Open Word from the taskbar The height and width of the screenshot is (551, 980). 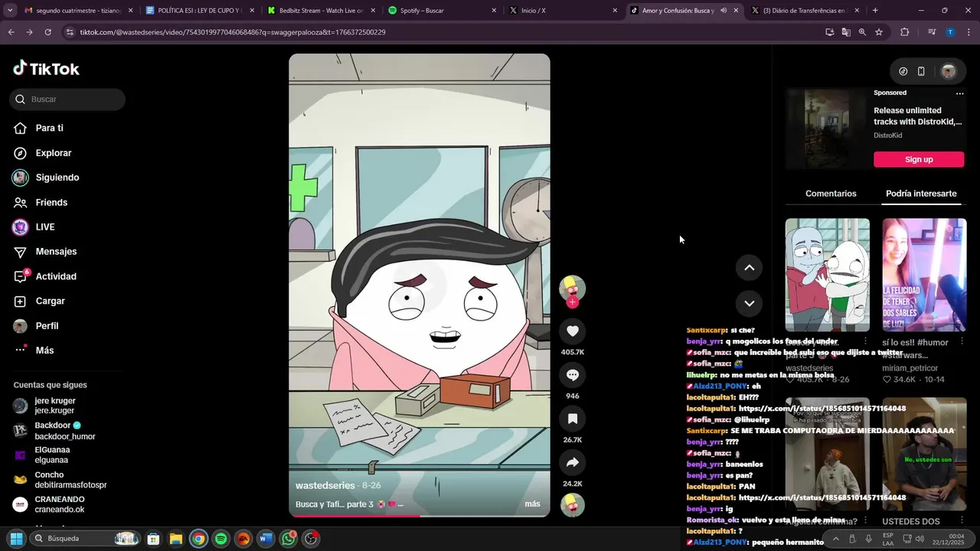pos(266,539)
